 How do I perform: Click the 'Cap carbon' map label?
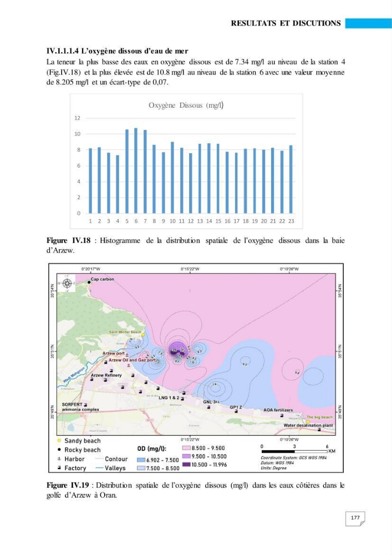pyautogui.click(x=103, y=279)
